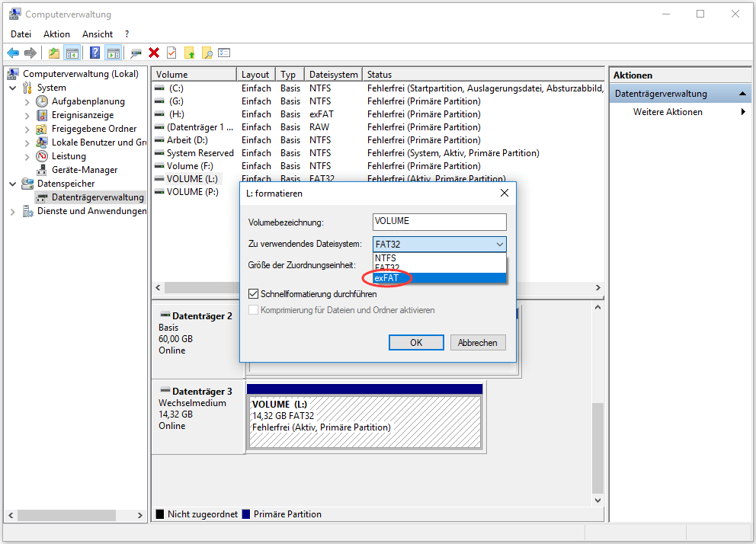Viewport: 756px width, 544px height.
Task: Click Abbrechen to cancel formatting
Action: [x=477, y=343]
